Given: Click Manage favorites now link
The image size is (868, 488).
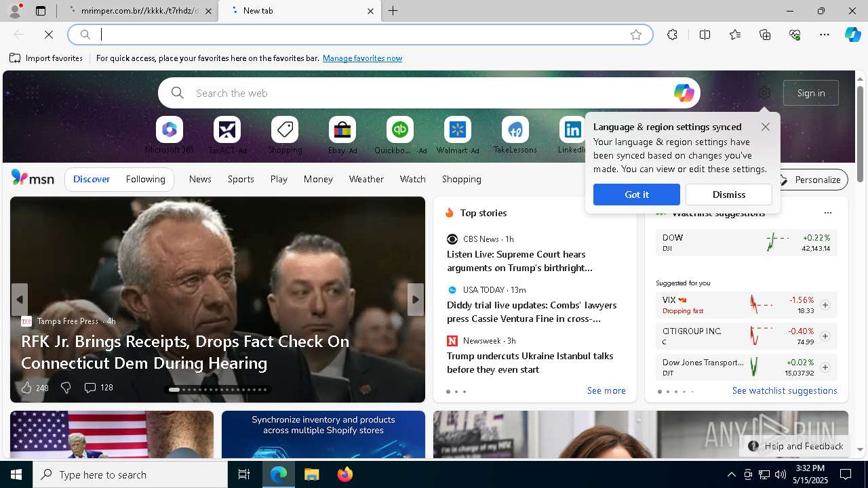Looking at the screenshot, I should point(362,58).
